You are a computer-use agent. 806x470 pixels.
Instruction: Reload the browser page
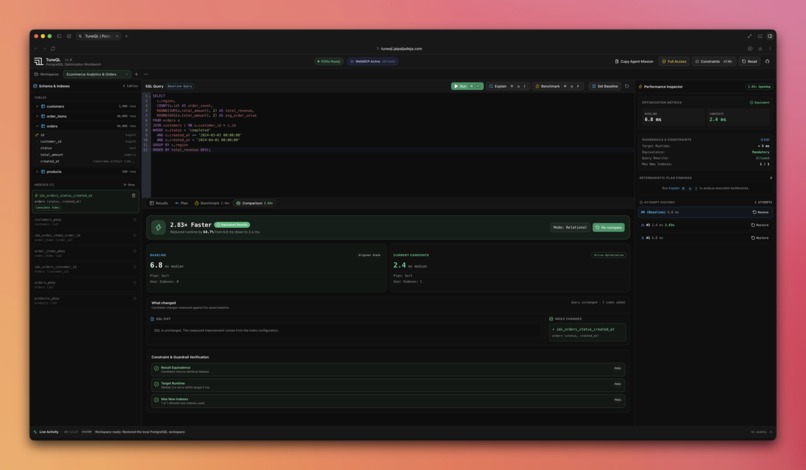tap(52, 49)
